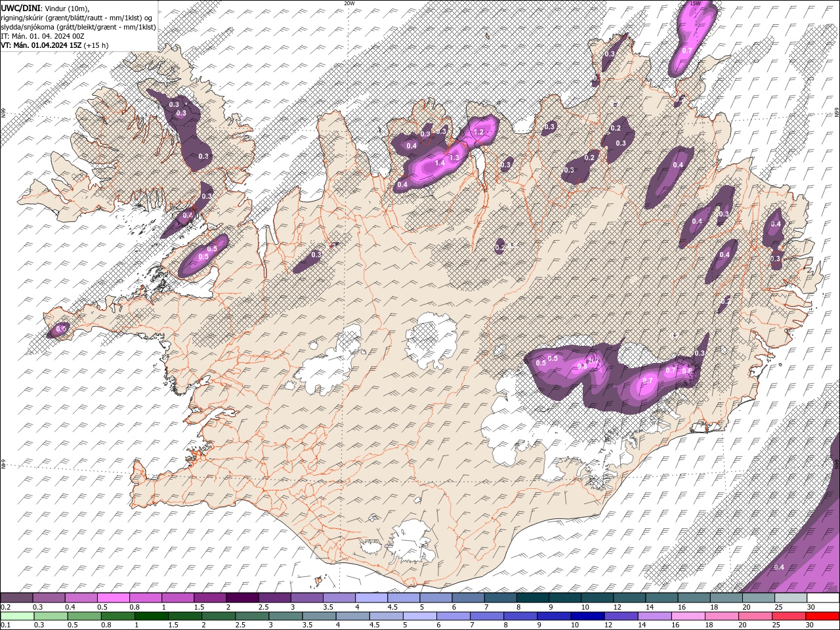Pick the lower-row deep blue swatch labeled 10
This screenshot has width=840, height=630.
pyautogui.click(x=587, y=616)
